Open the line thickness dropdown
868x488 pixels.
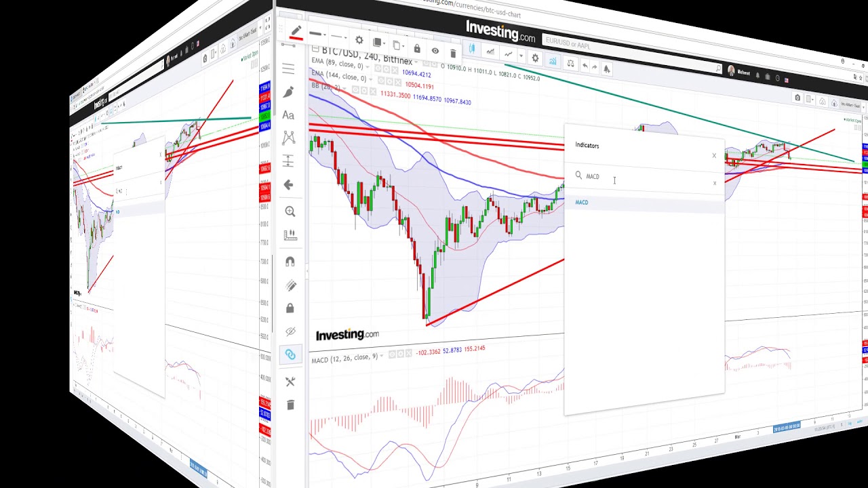coord(317,34)
